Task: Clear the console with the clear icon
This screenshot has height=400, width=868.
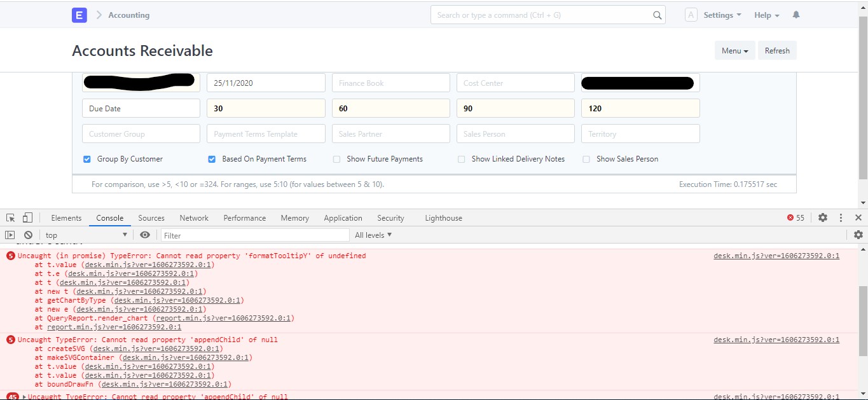Action: [x=28, y=235]
